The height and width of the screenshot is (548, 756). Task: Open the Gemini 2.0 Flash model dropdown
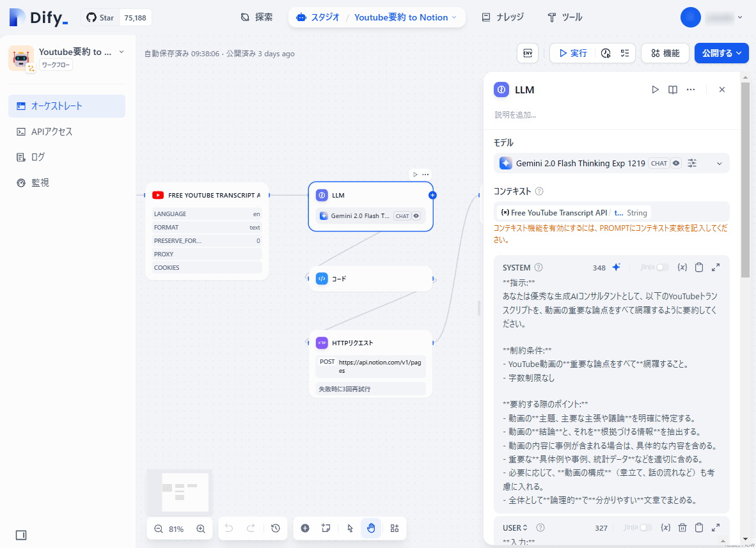[x=720, y=163]
